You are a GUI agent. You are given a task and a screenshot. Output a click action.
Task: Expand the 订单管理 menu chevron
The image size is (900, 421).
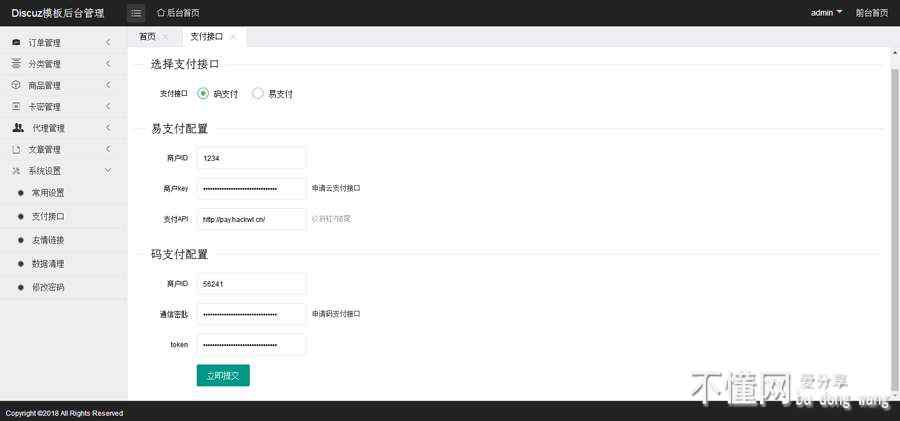pos(108,43)
